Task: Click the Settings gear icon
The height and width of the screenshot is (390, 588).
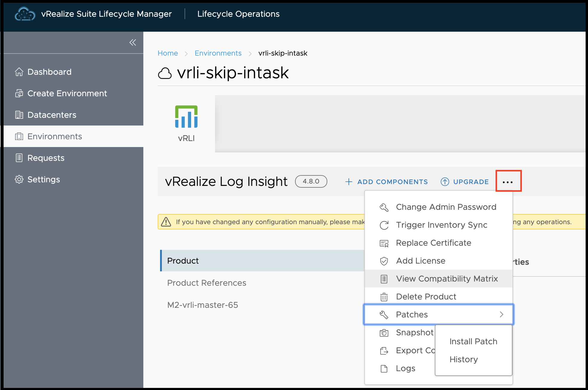Action: coord(19,179)
